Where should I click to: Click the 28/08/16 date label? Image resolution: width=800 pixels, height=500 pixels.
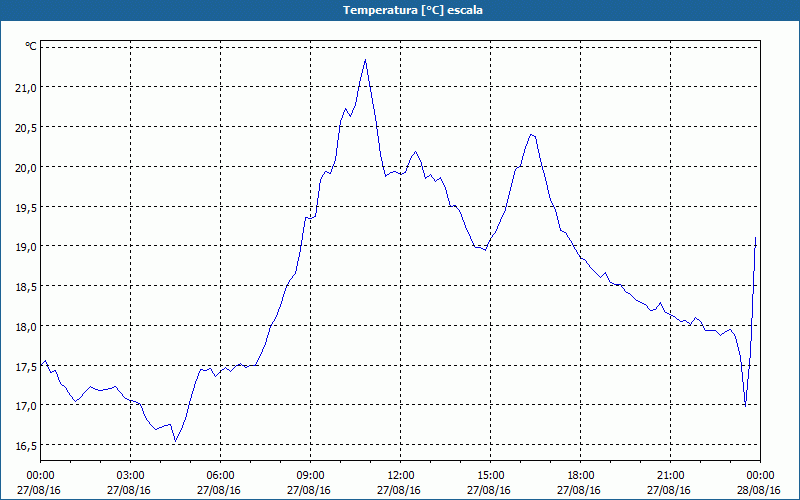point(759,490)
